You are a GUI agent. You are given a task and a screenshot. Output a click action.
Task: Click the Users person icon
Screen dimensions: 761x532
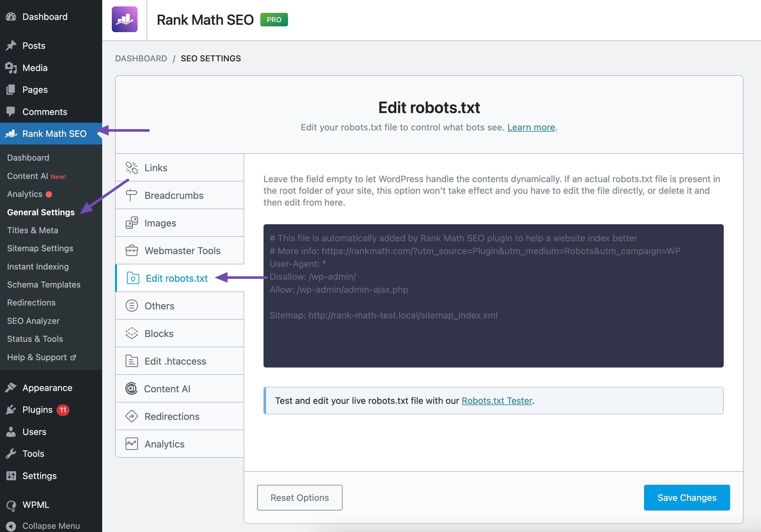click(11, 432)
